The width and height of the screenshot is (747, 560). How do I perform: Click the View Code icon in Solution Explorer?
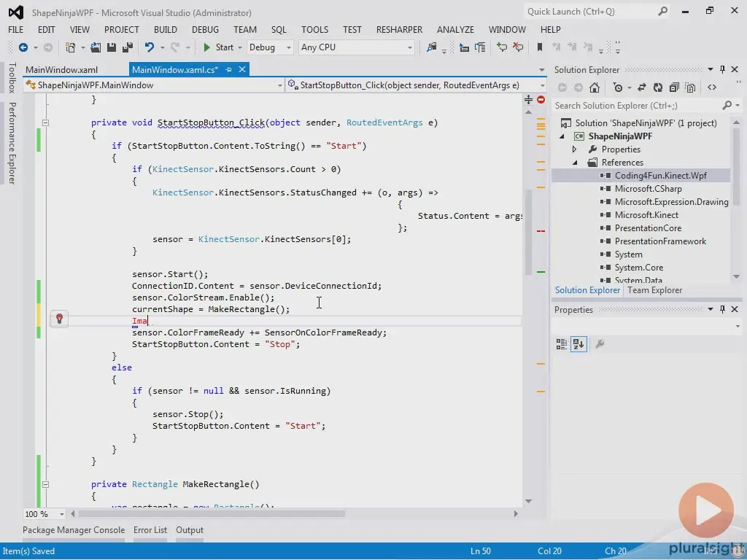pos(712,87)
